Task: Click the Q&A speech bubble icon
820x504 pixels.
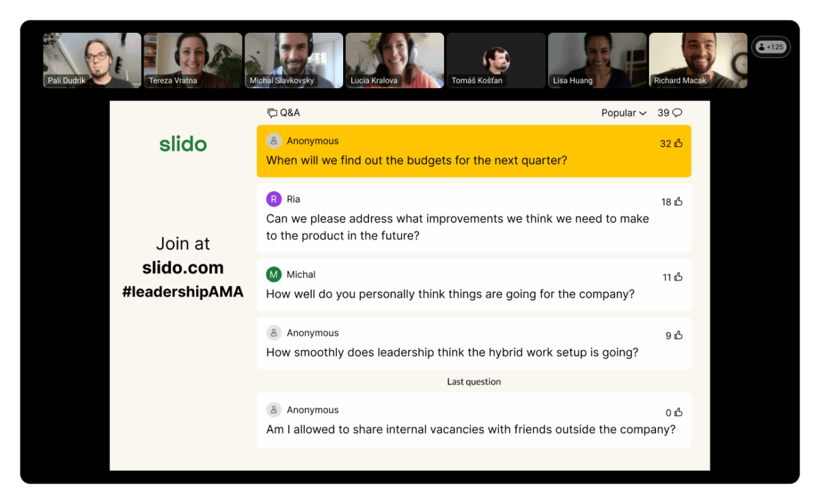Action: 271,113
